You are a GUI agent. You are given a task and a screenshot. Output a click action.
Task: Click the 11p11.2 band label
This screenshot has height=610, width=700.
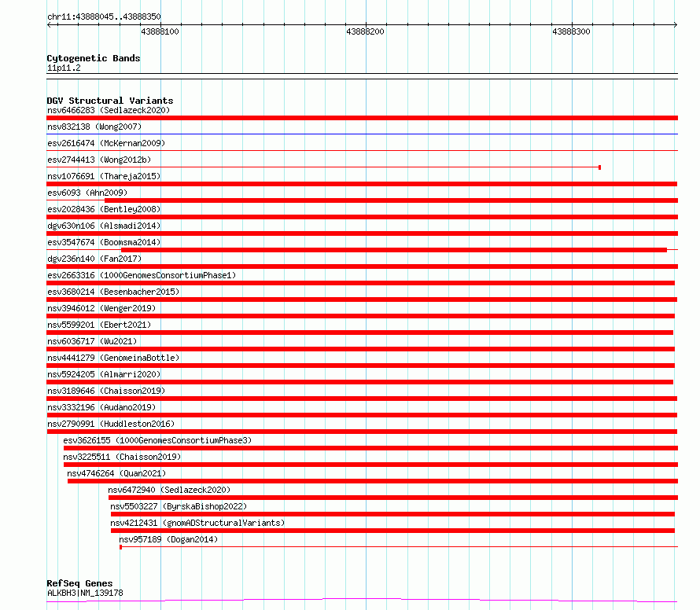point(64,68)
